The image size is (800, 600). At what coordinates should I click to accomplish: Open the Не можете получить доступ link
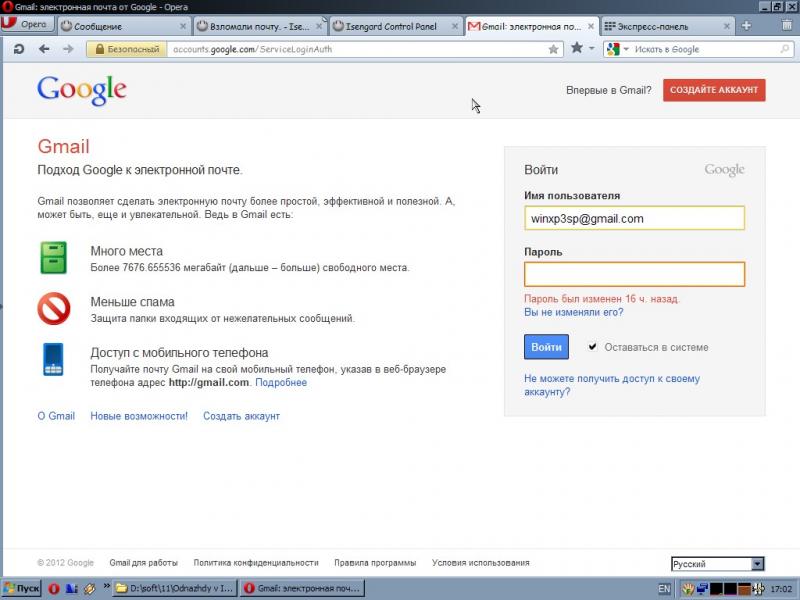[612, 385]
